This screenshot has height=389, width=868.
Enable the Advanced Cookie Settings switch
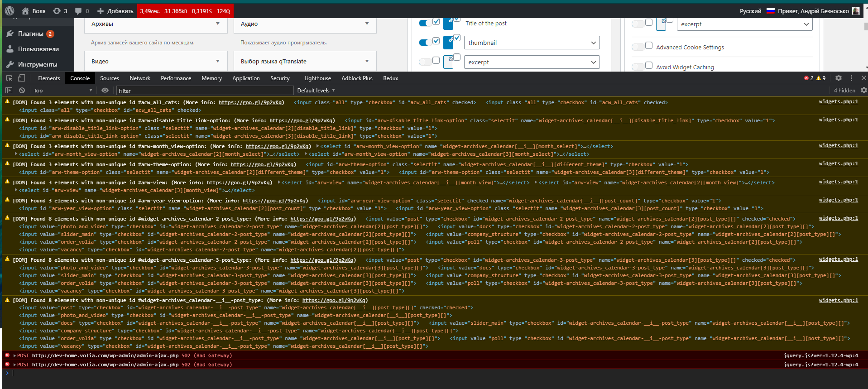click(638, 47)
